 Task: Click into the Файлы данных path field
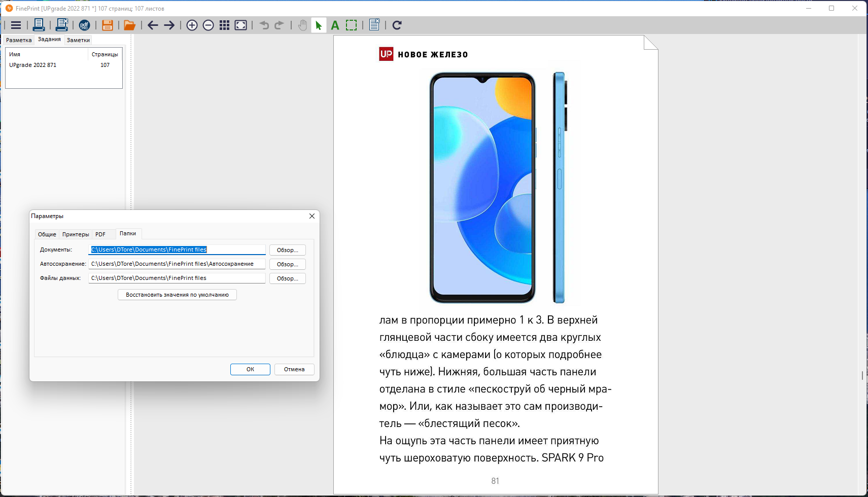[177, 278]
